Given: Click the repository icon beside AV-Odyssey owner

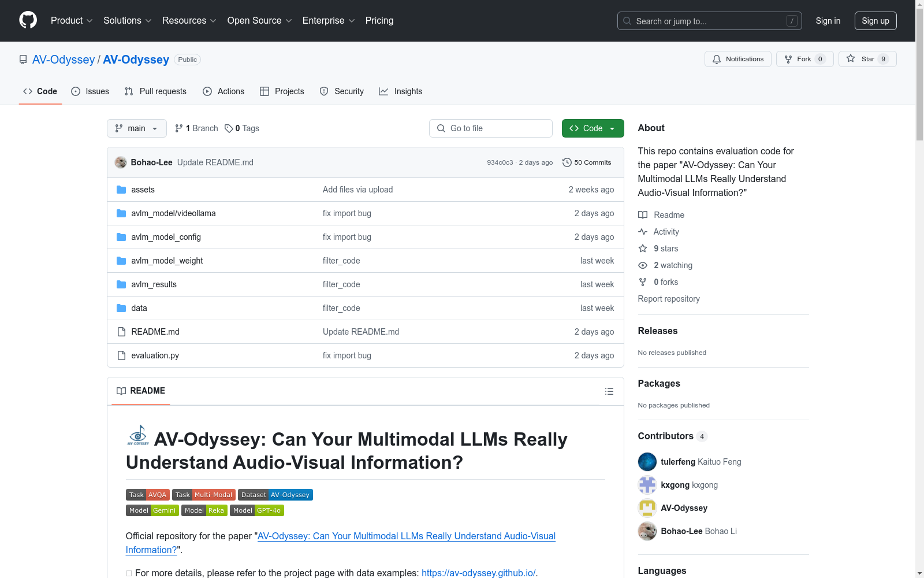Looking at the screenshot, I should click(23, 60).
